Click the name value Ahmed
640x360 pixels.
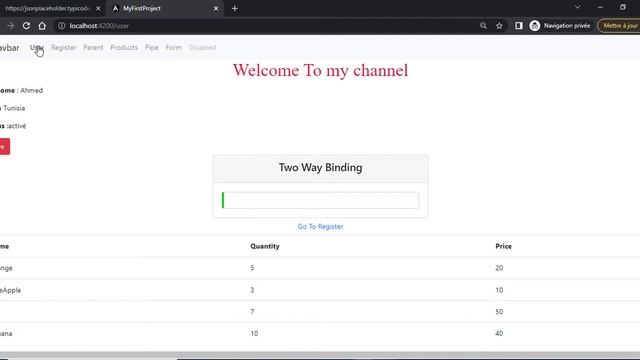(x=31, y=90)
